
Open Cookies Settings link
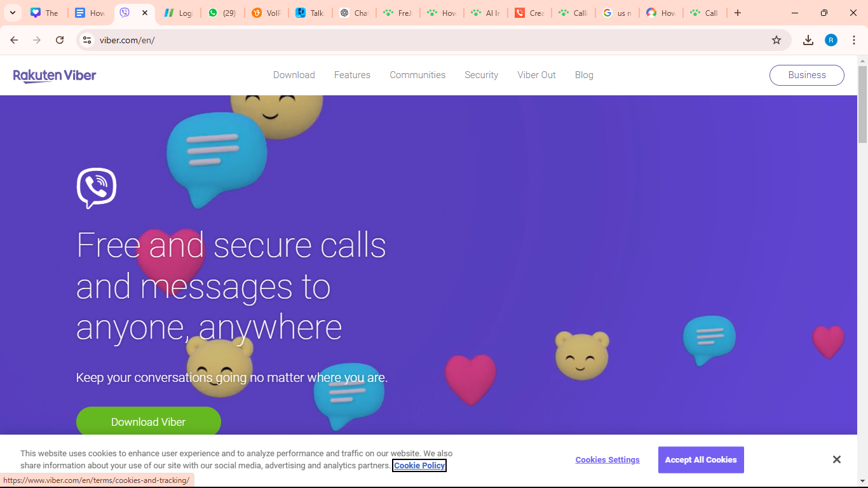(607, 460)
